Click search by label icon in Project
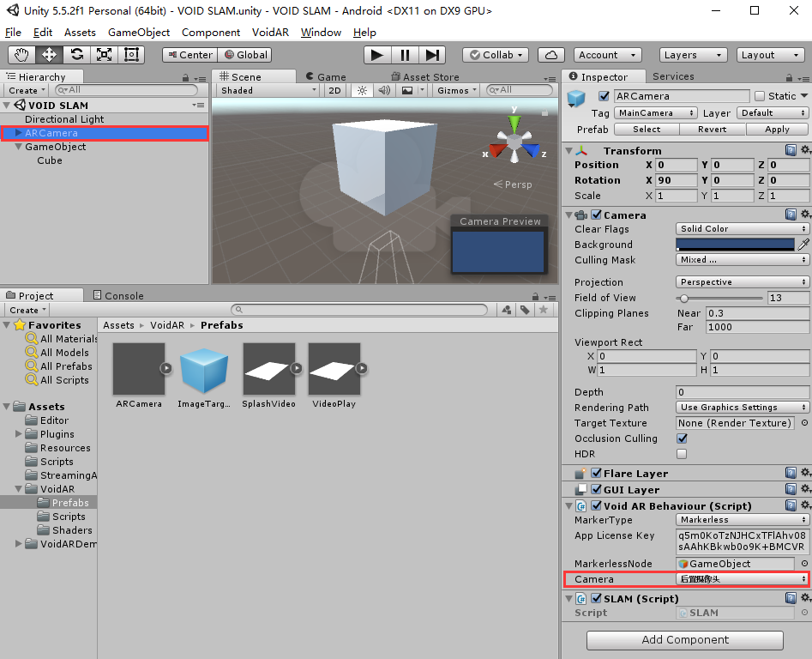 coord(525,310)
